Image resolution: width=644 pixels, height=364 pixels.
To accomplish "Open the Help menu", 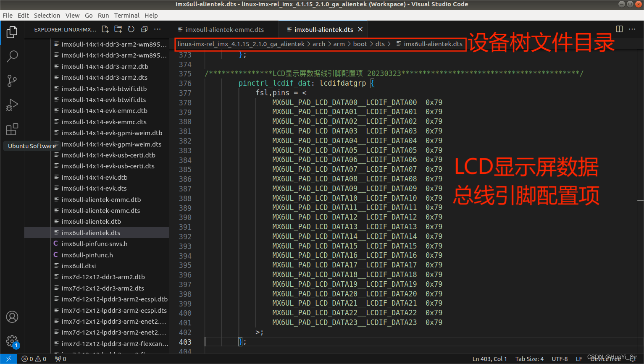I will 151,16.
